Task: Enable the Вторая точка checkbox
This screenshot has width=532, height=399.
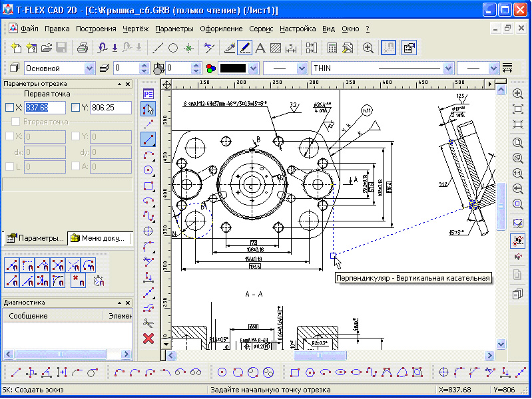Action: (x=15, y=121)
